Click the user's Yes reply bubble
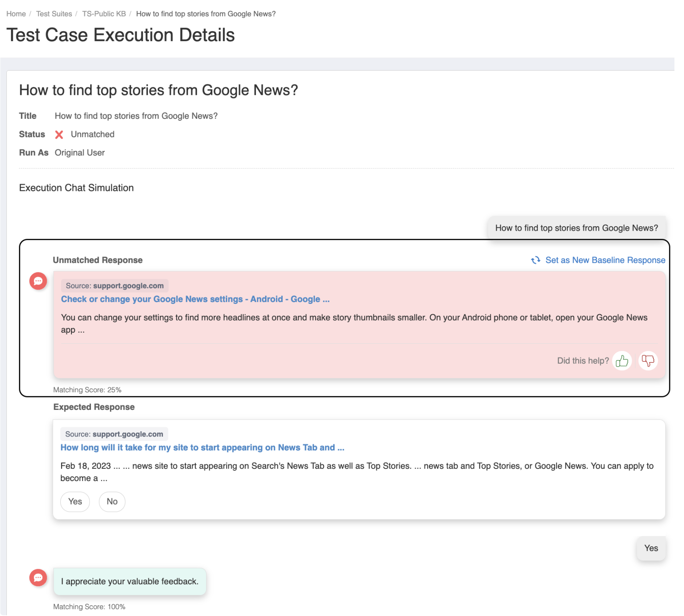The width and height of the screenshot is (684, 616). point(650,548)
